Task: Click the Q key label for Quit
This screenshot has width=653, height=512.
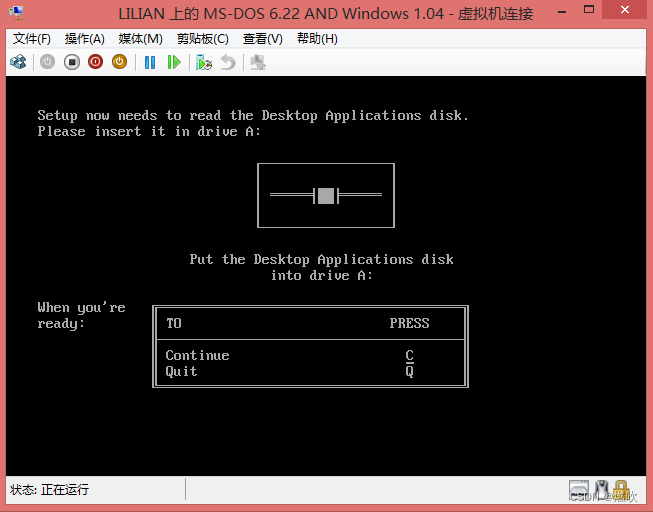Action: tap(409, 371)
